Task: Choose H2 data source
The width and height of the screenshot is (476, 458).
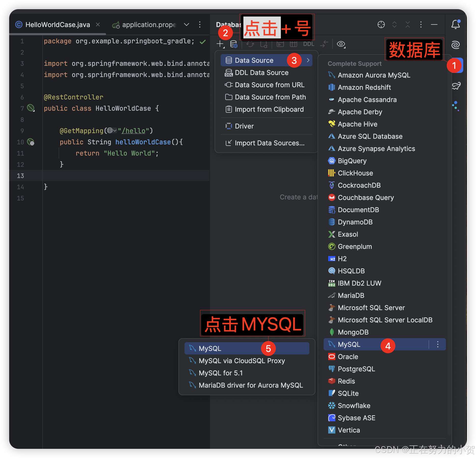Action: click(385, 259)
